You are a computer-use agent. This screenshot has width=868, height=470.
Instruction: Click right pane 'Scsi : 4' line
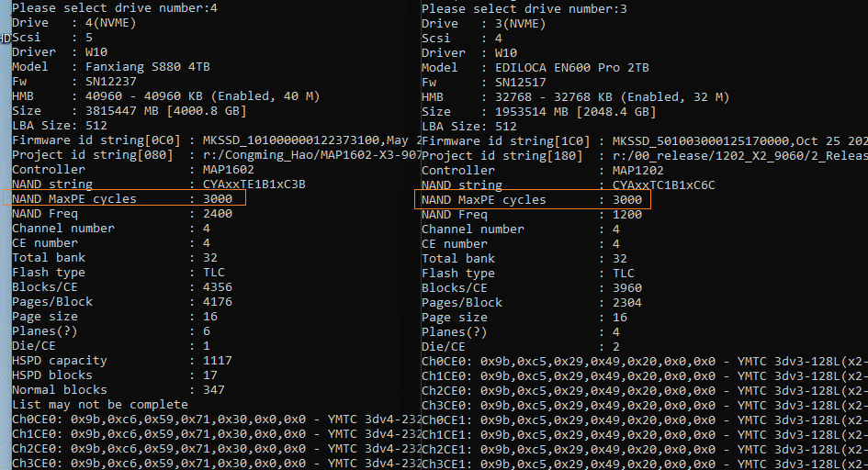click(x=462, y=39)
